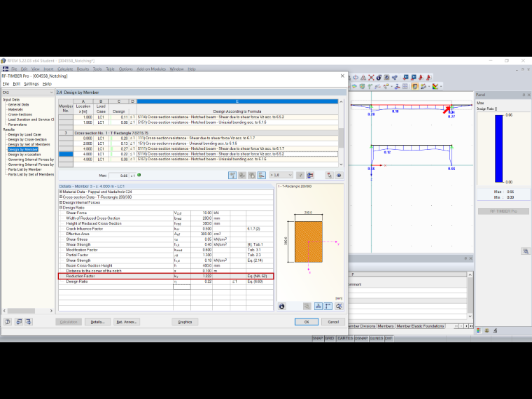Go to next table via right arrow icon
Image resolution: width=532 pixels, height=399 pixels.
[x=29, y=321]
